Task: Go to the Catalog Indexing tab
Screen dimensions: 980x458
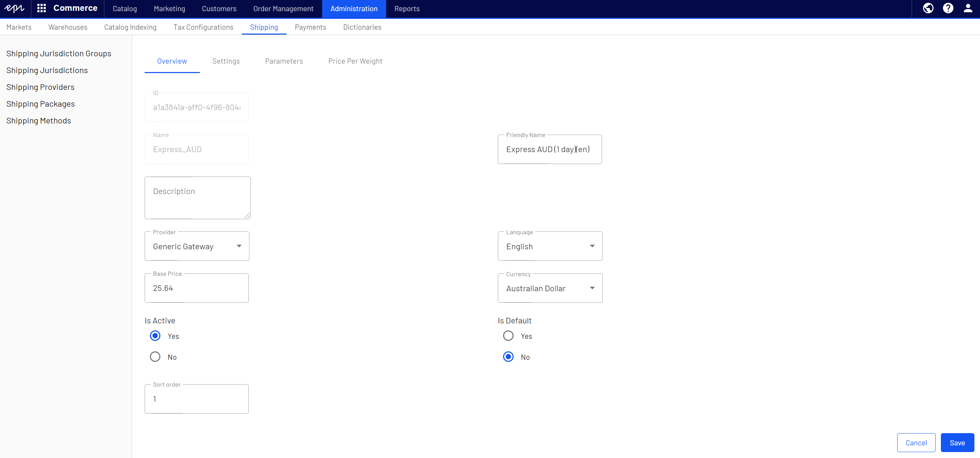Action: click(130, 27)
